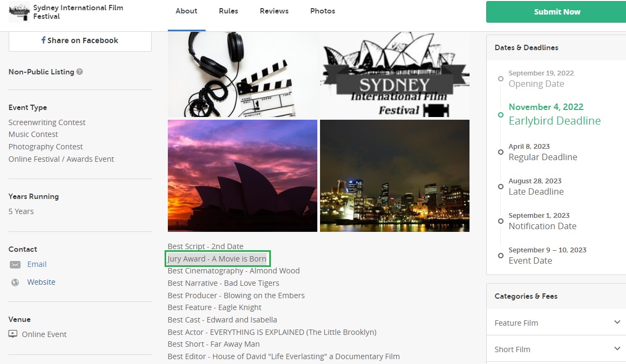Click the globe icon next to Website
Image resolution: width=626 pixels, height=364 pixels.
click(x=15, y=283)
